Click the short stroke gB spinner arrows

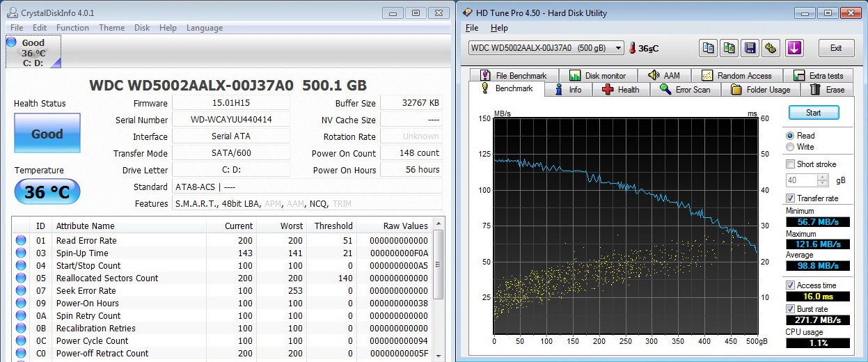point(823,180)
